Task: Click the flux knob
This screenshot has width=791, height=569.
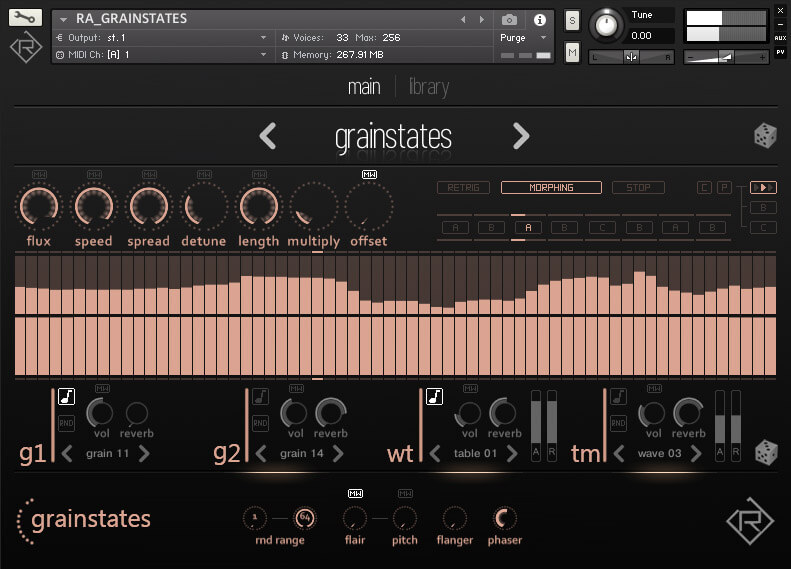Action: point(38,207)
